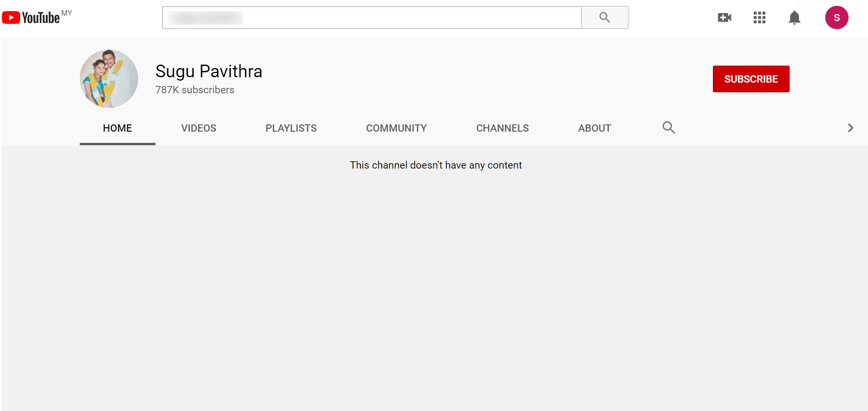
Task: Click the search magnifier button in header
Action: [x=605, y=17]
